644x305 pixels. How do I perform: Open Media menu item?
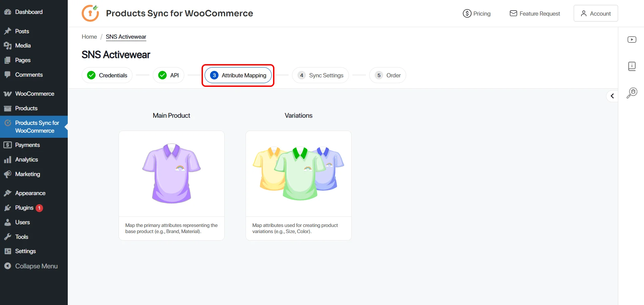click(x=34, y=45)
